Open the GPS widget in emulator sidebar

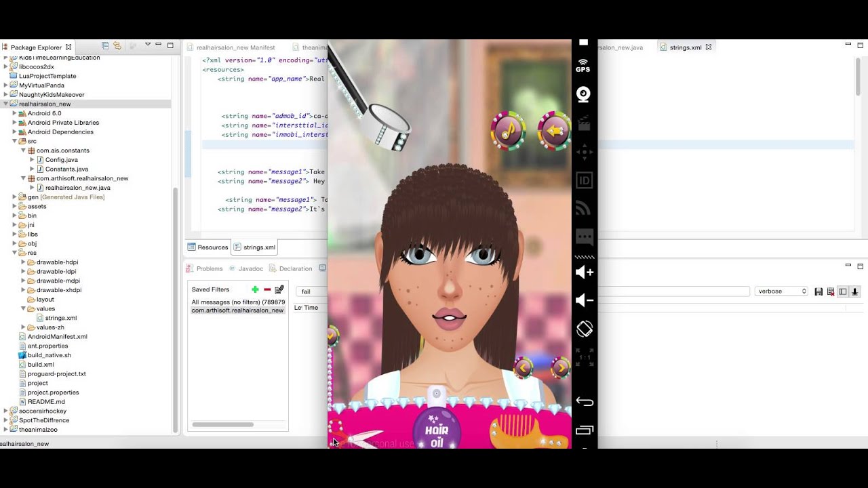click(583, 66)
